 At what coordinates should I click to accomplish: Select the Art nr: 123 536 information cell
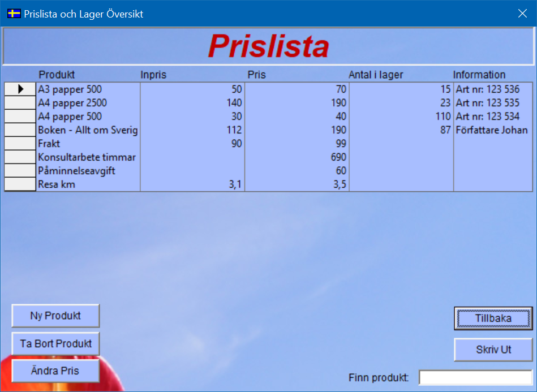pos(492,89)
